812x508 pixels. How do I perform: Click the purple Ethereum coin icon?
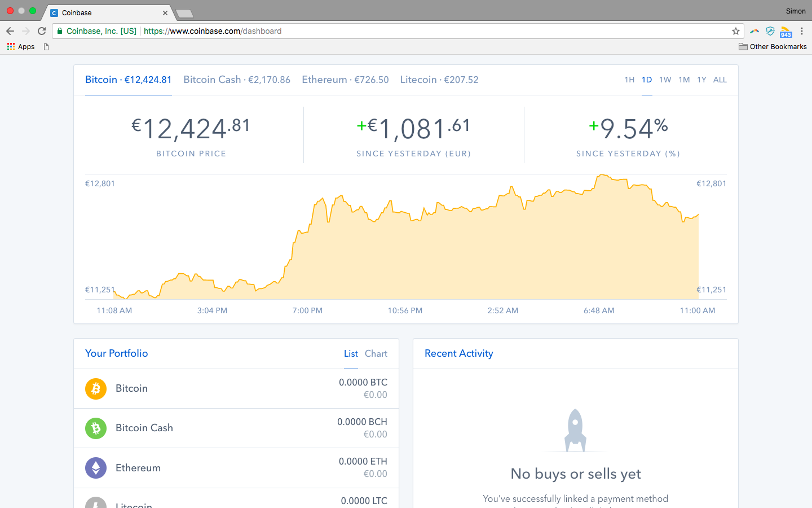click(x=96, y=468)
